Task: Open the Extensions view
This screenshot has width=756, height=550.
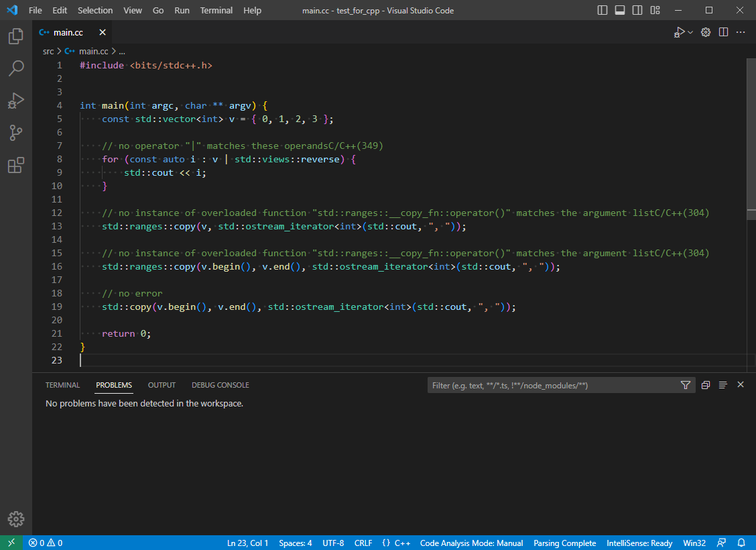Action: pos(15,165)
